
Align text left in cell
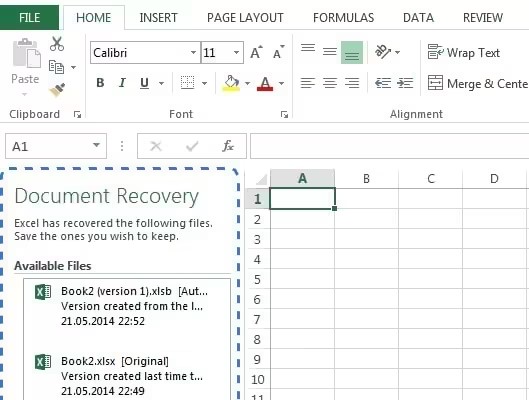(308, 83)
